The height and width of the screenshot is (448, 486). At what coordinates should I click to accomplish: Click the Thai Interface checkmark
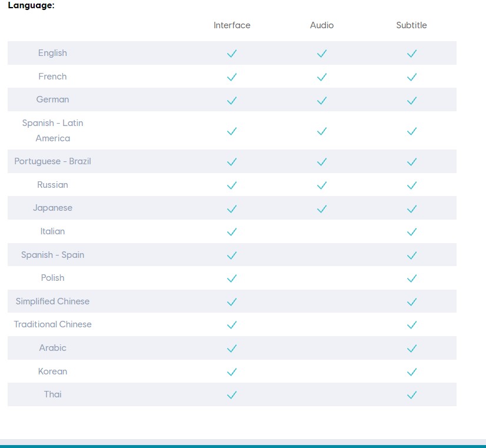coord(232,394)
